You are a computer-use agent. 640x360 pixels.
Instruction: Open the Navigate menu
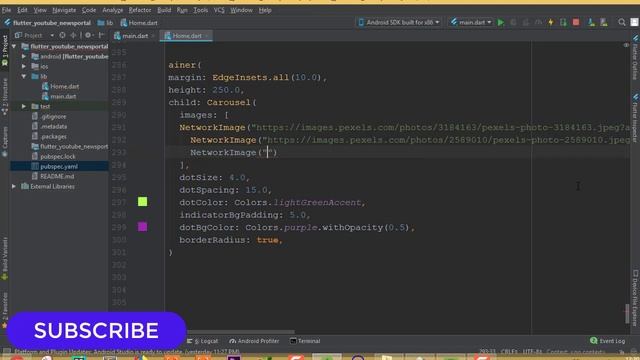coord(64,10)
